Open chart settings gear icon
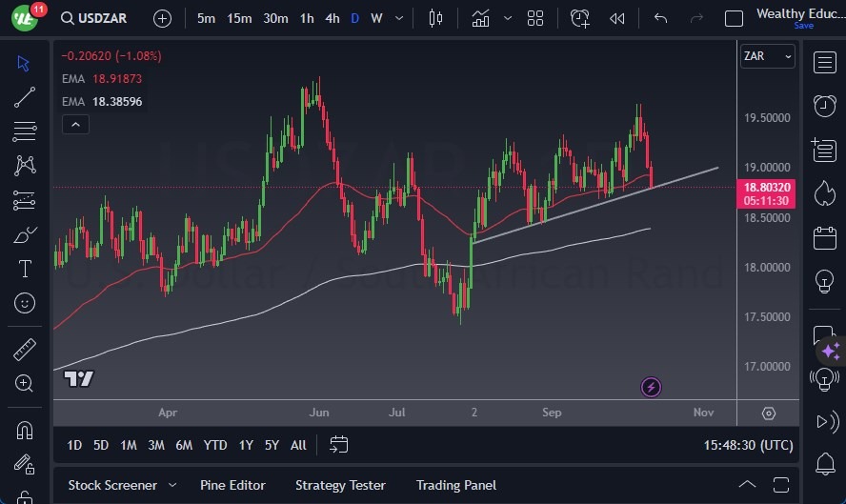This screenshot has width=846, height=504. coord(769,413)
